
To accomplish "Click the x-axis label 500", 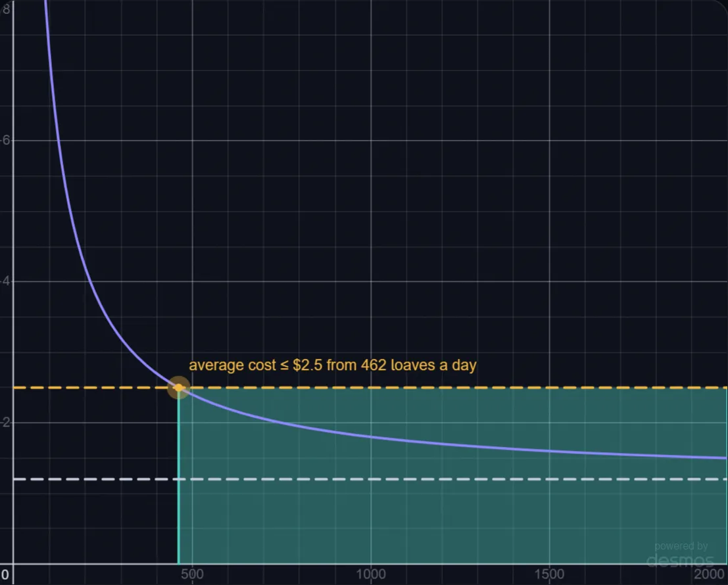I will 192,574.
